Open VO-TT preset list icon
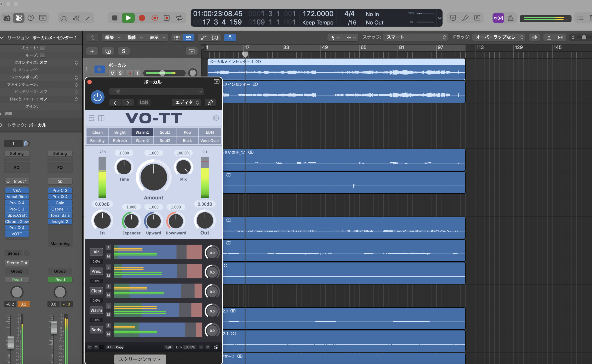Screen dimensions: 592x364 pos(92,118)
